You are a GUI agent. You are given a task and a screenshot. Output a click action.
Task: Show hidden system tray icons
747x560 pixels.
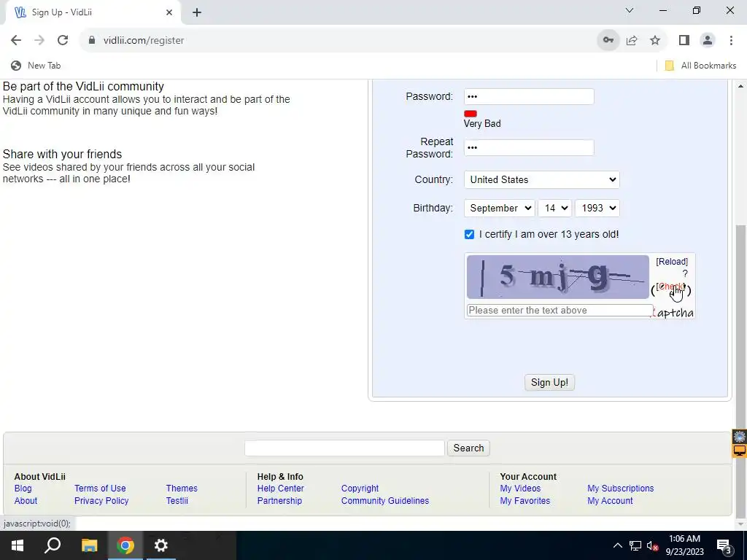point(617,545)
